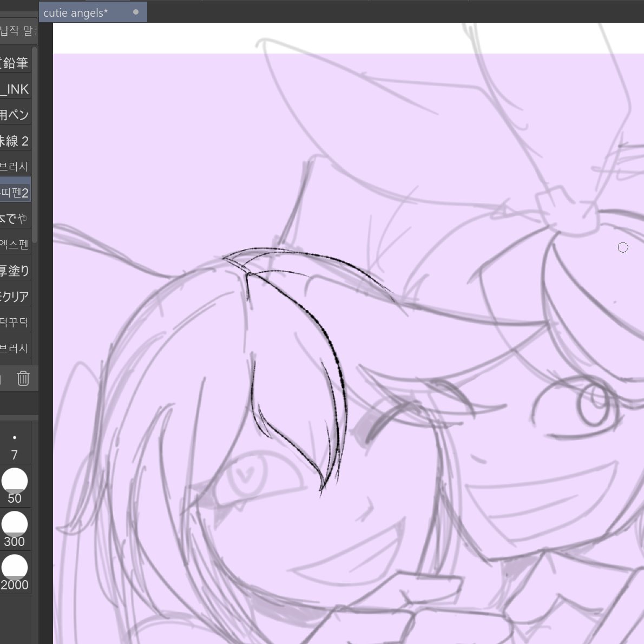Choose brush size preset 50

coord(15,486)
